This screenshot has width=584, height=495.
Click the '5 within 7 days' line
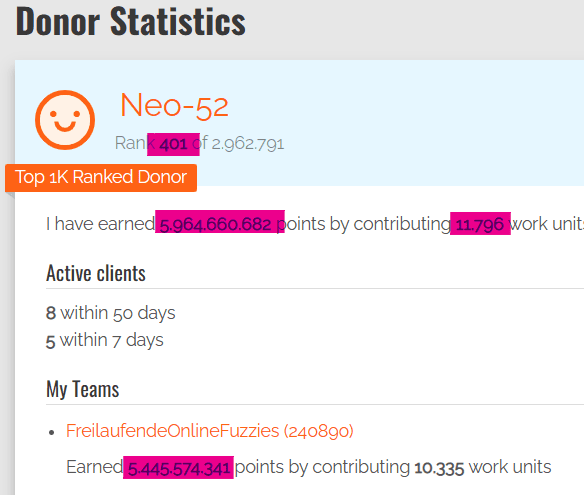click(x=105, y=340)
